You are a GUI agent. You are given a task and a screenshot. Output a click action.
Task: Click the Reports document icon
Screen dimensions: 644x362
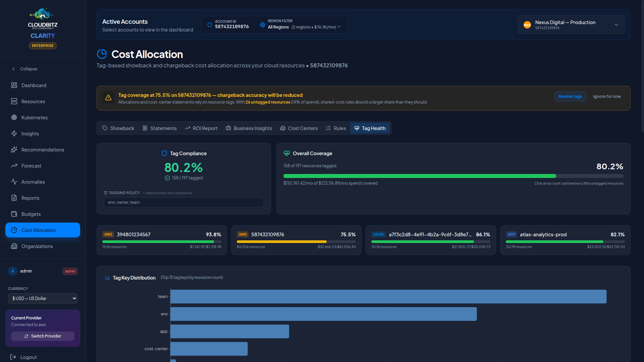point(14,198)
